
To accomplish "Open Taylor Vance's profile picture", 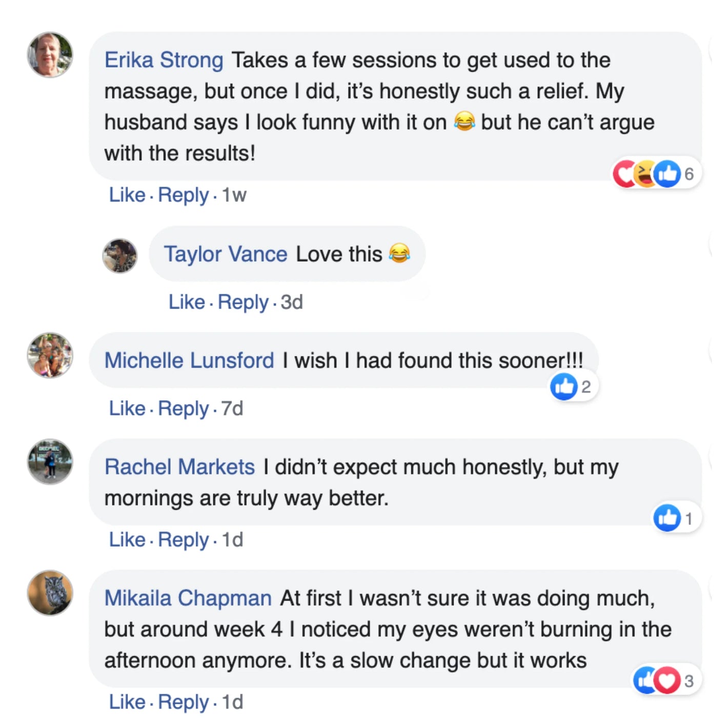I will pos(120,255).
